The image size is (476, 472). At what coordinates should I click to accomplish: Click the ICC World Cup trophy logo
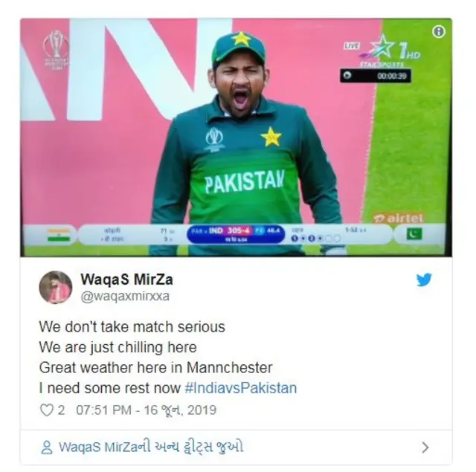[x=57, y=50]
